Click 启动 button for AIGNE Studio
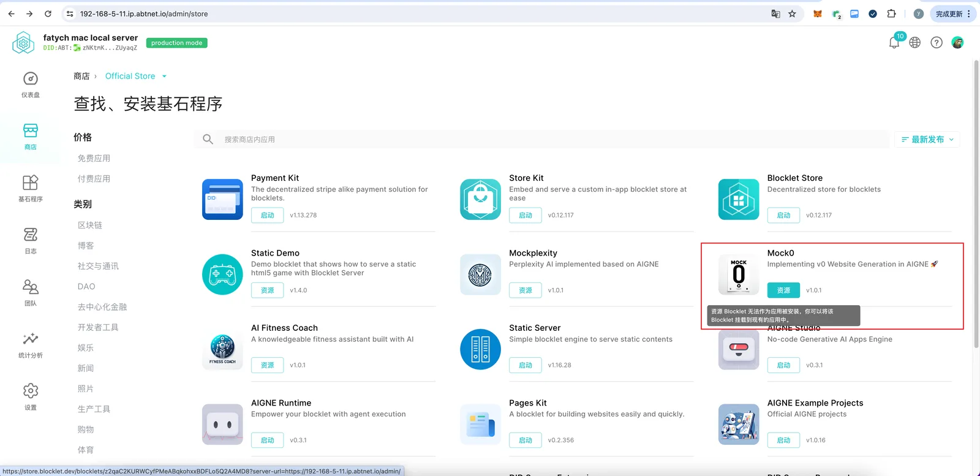Image resolution: width=980 pixels, height=476 pixels. (783, 365)
